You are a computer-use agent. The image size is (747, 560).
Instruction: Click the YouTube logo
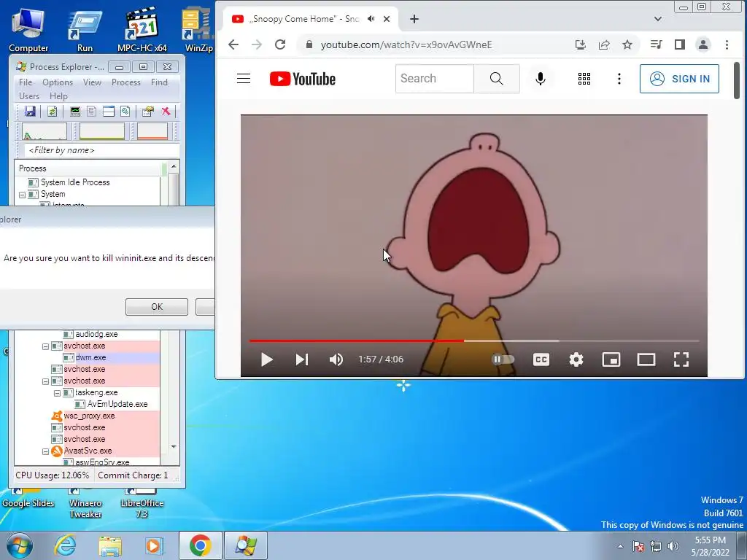(x=303, y=79)
